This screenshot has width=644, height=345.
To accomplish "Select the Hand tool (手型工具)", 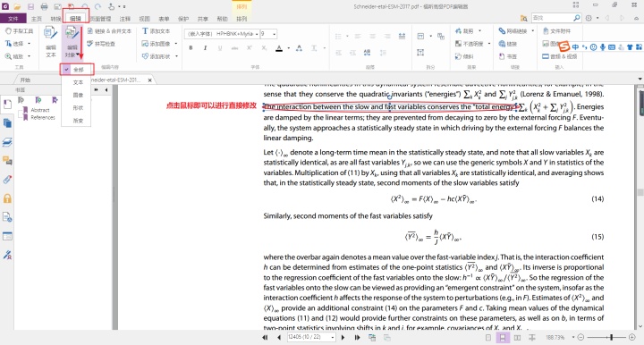I will click(x=19, y=31).
